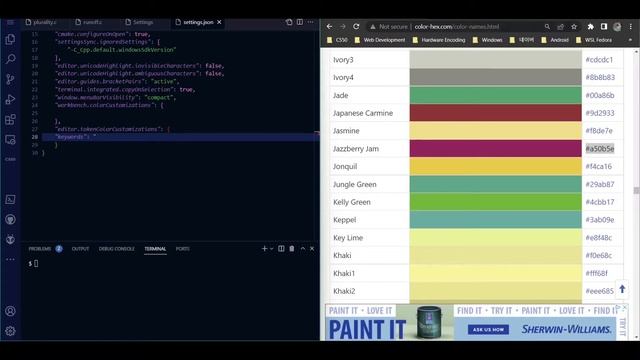Viewport: 640px width, 360px height.
Task: Open the #9d2933 hex code link
Action: [x=600, y=113]
